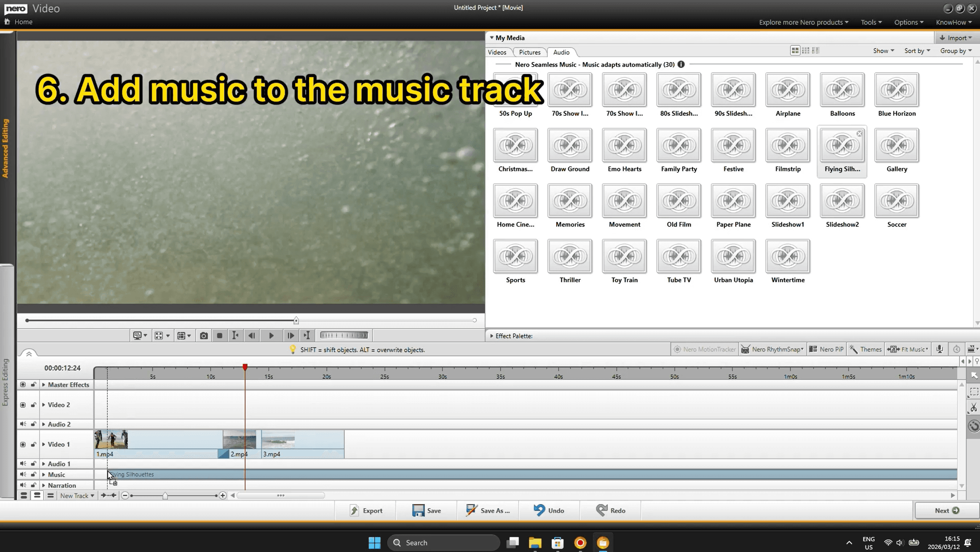Screen dimensions: 980x552
Task: Click the info icon beside Nero Seamless Music
Action: (681, 64)
